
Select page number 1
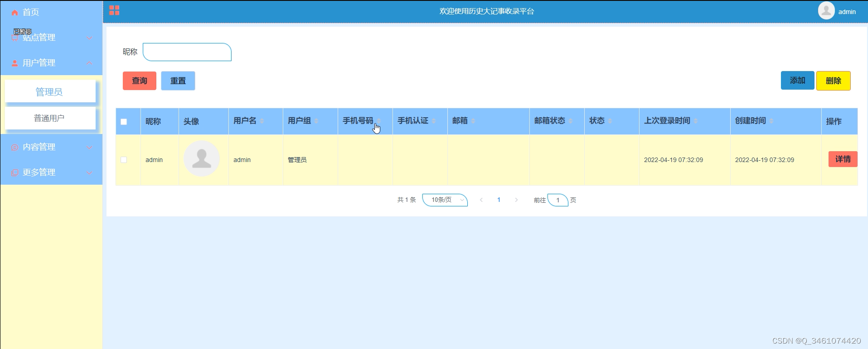499,200
